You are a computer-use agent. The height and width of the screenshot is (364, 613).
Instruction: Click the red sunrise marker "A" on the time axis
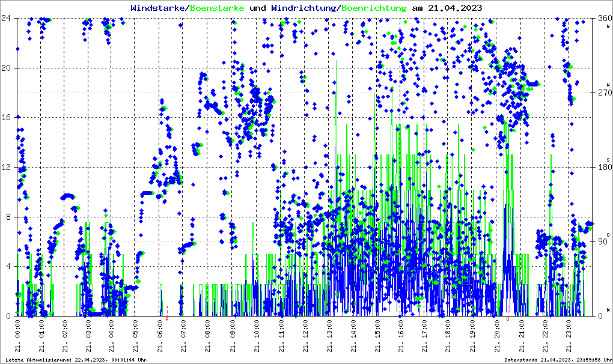click(167, 319)
